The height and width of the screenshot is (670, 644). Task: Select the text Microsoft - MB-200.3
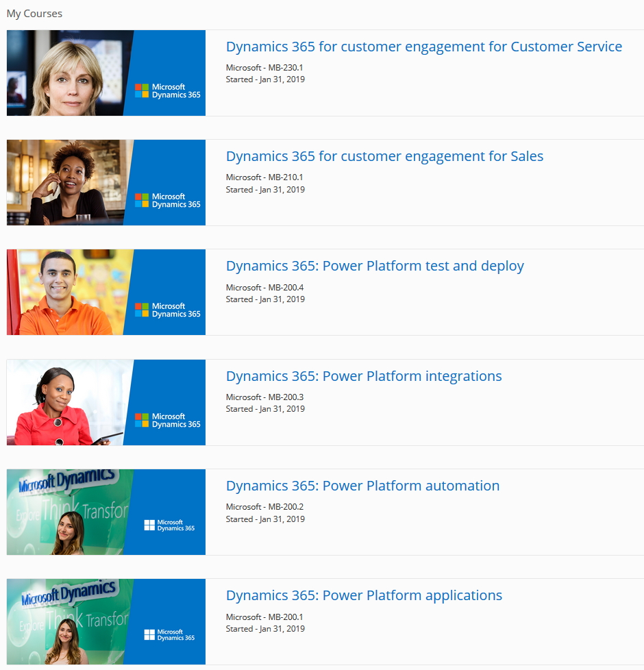click(x=265, y=397)
